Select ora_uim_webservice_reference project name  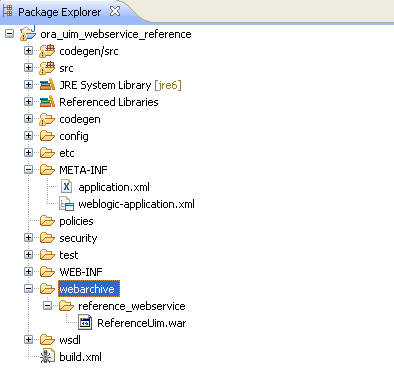point(116,34)
